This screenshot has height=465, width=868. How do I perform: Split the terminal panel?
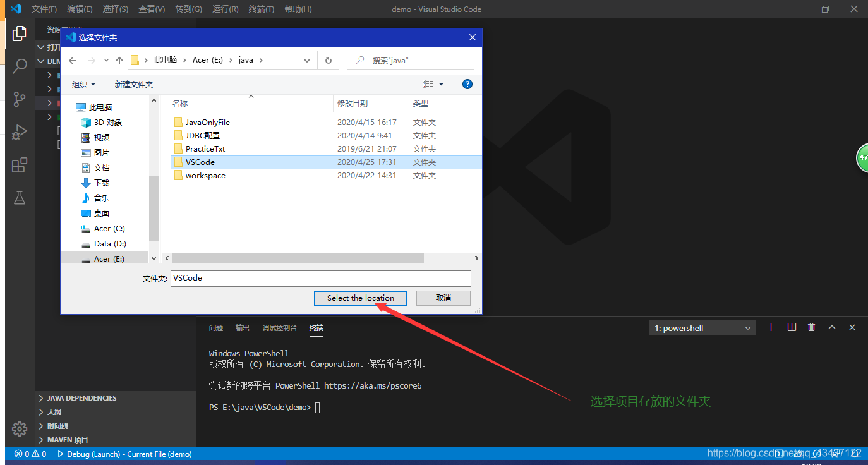click(792, 327)
